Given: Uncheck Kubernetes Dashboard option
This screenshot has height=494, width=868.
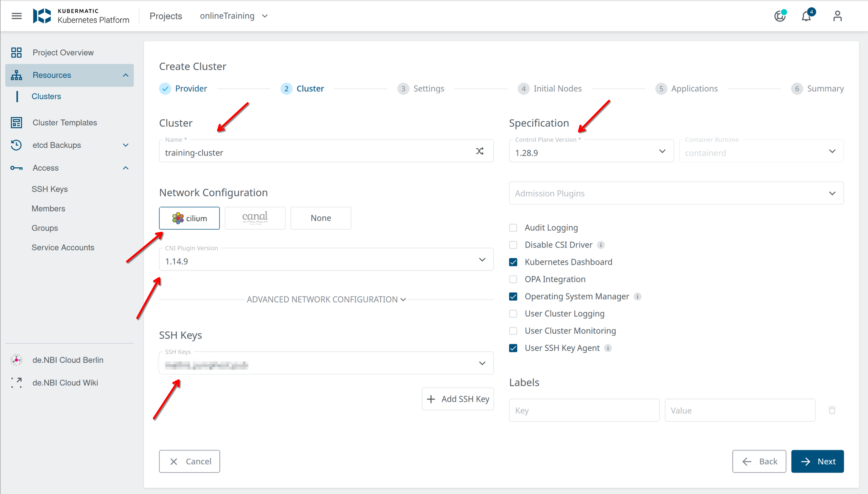Looking at the screenshot, I should [513, 262].
